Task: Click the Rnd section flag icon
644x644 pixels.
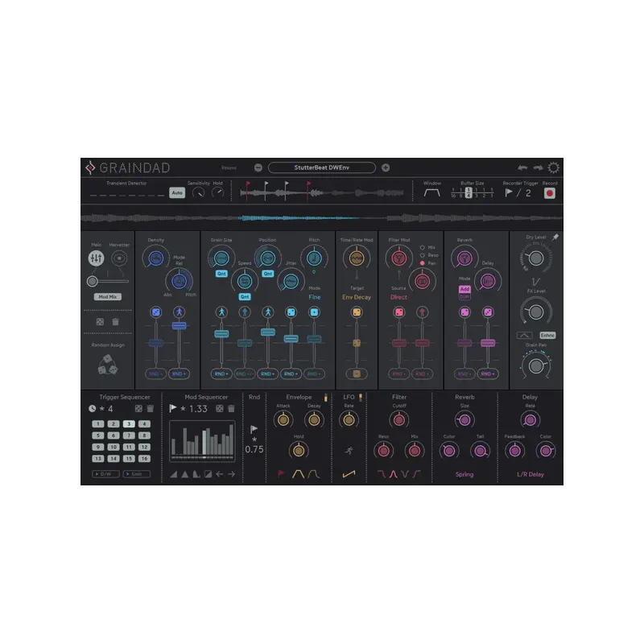Action: click(x=254, y=430)
